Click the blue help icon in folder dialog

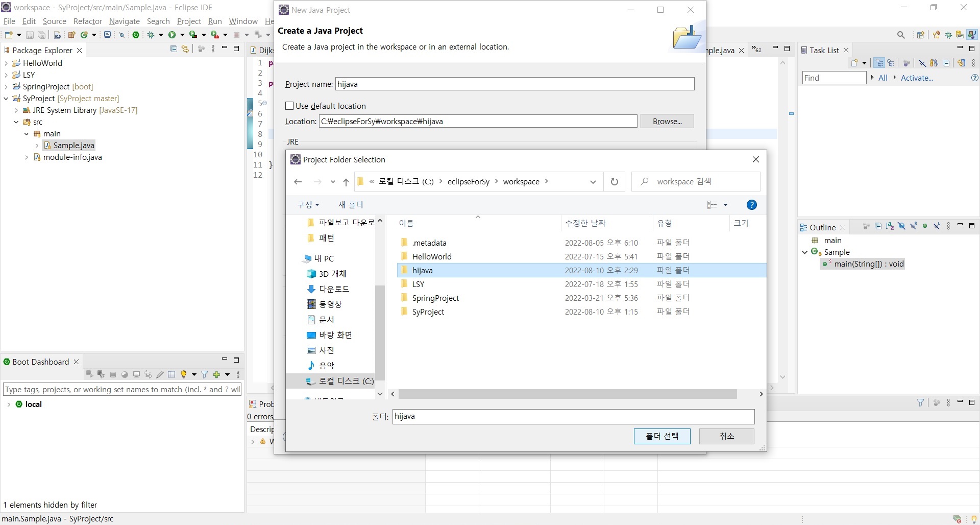coord(751,205)
